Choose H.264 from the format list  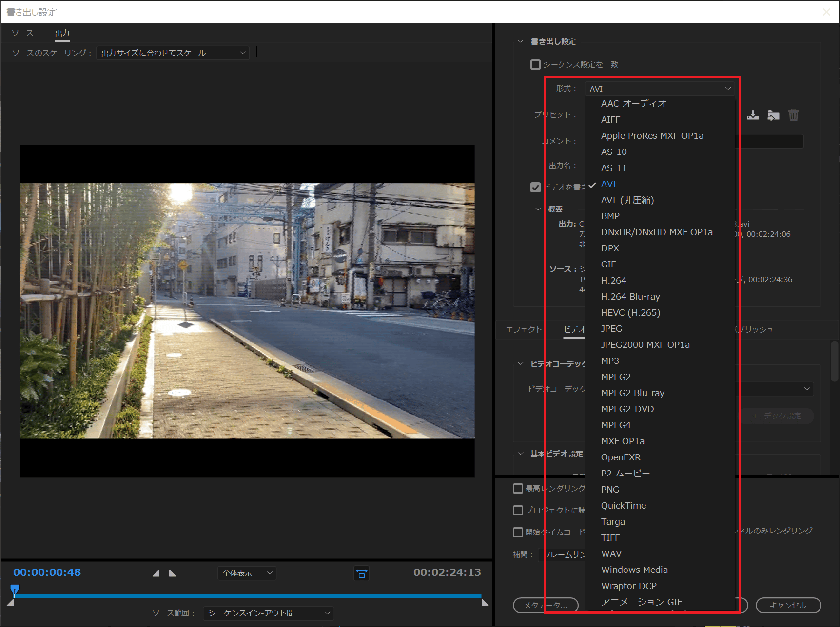613,280
